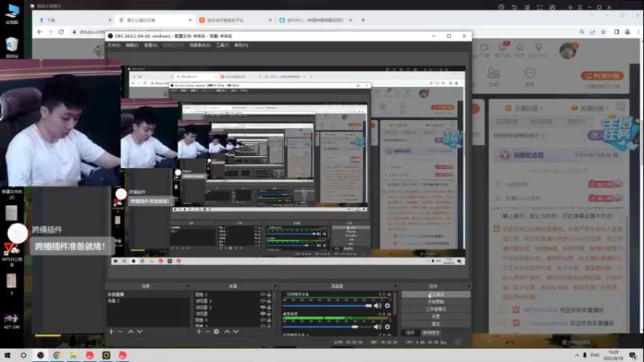The height and width of the screenshot is (362, 644).
Task: Move selected source down in Sources panel
Action: pos(236,331)
